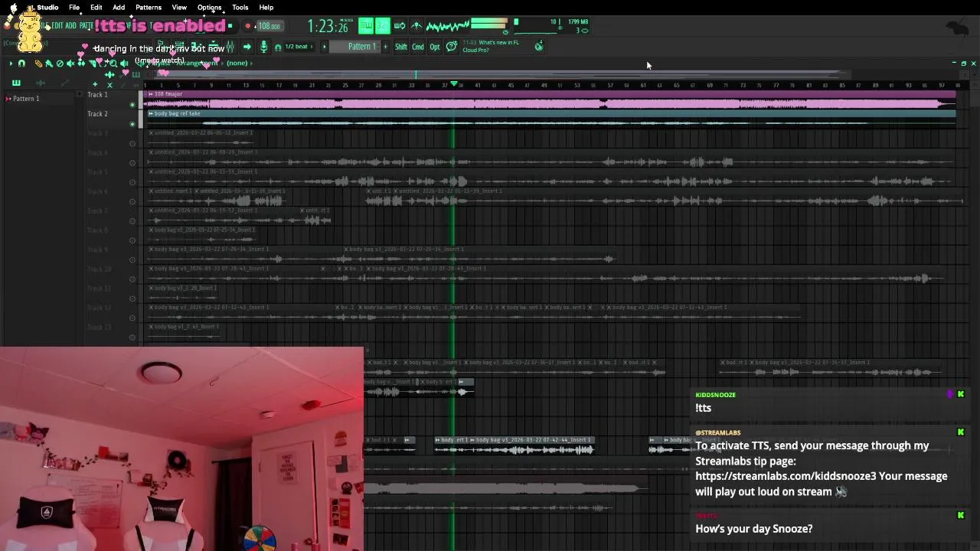Open the Pattern 1 selector
This screenshot has height=551, width=980.
pos(355,47)
